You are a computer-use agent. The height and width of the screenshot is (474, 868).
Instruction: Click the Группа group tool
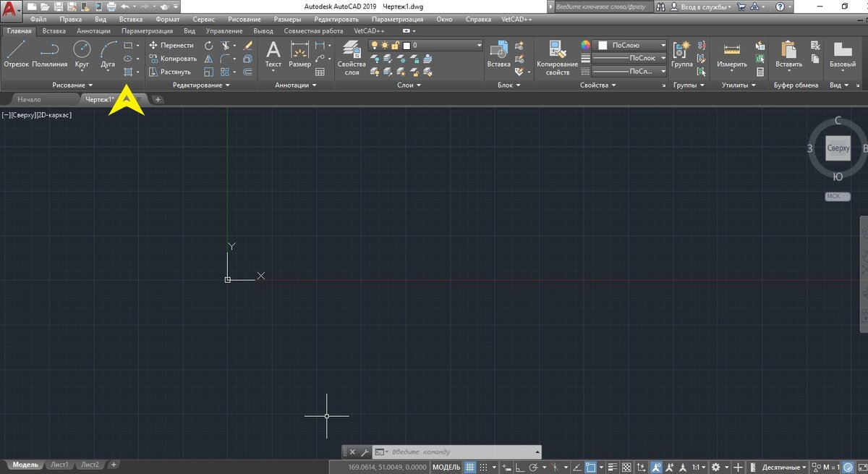[681, 54]
